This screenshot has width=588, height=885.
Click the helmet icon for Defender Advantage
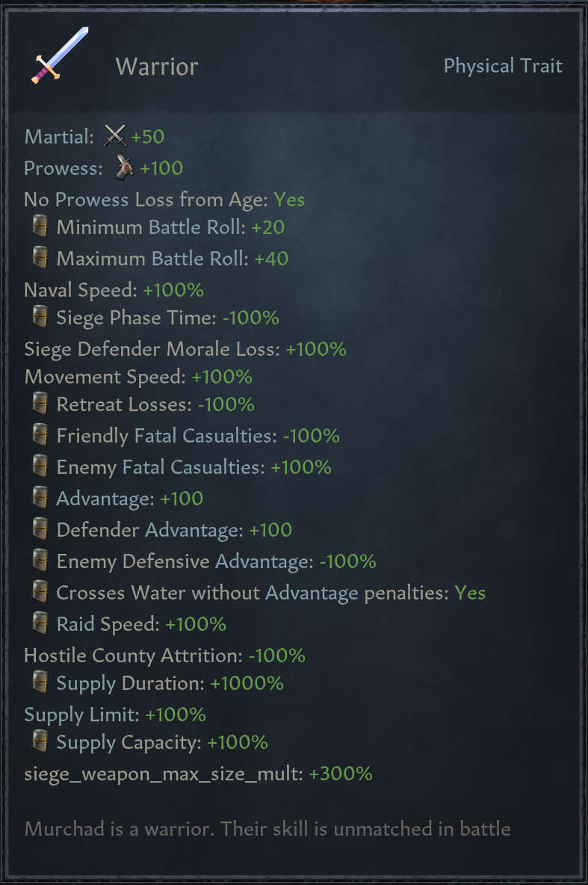(40, 529)
